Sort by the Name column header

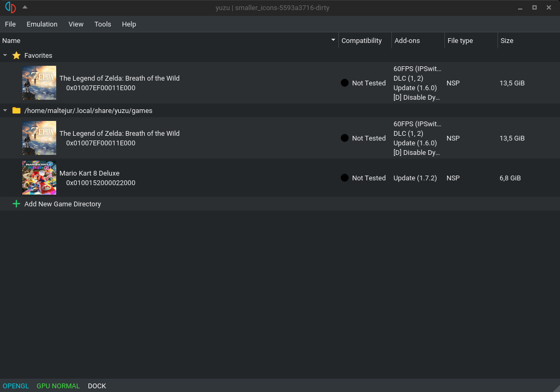(x=169, y=41)
